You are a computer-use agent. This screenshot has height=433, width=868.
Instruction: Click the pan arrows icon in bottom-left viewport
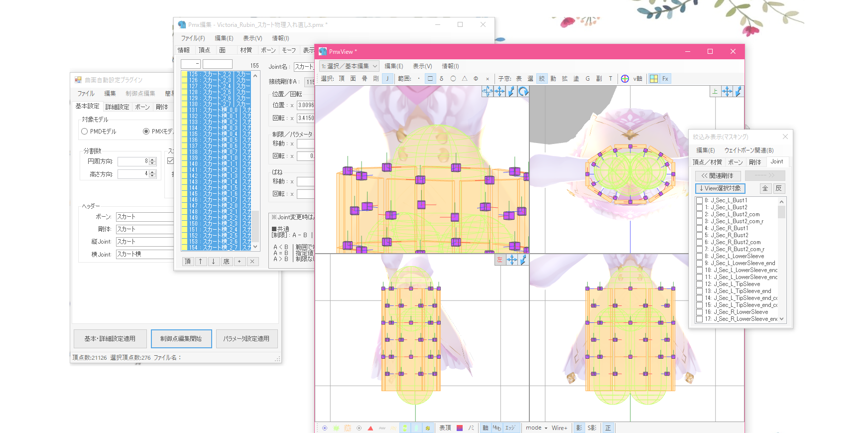pyautogui.click(x=512, y=260)
